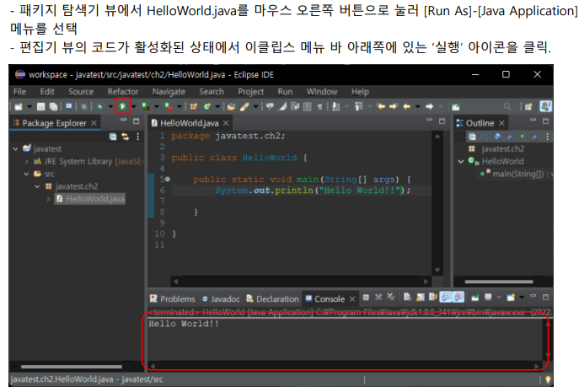Image resolution: width=579 pixels, height=392 pixels.
Task: Click the Forward navigation arrow icon
Action: (430, 106)
